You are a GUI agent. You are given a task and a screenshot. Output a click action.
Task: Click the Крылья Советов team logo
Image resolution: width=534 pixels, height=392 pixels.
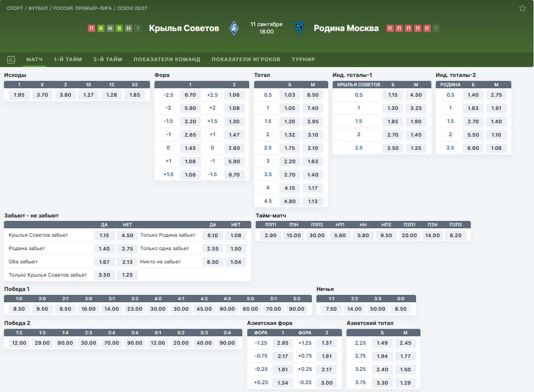234,28
